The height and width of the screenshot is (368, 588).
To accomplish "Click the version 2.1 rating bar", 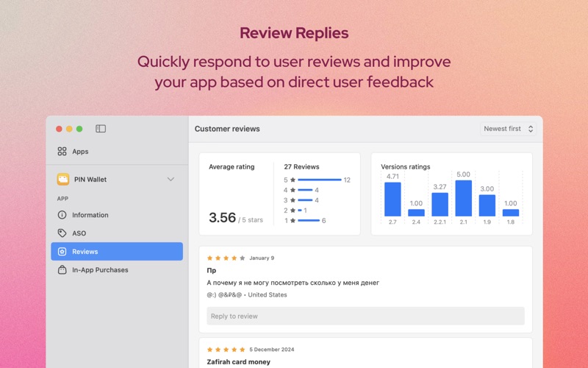I will click(x=464, y=198).
